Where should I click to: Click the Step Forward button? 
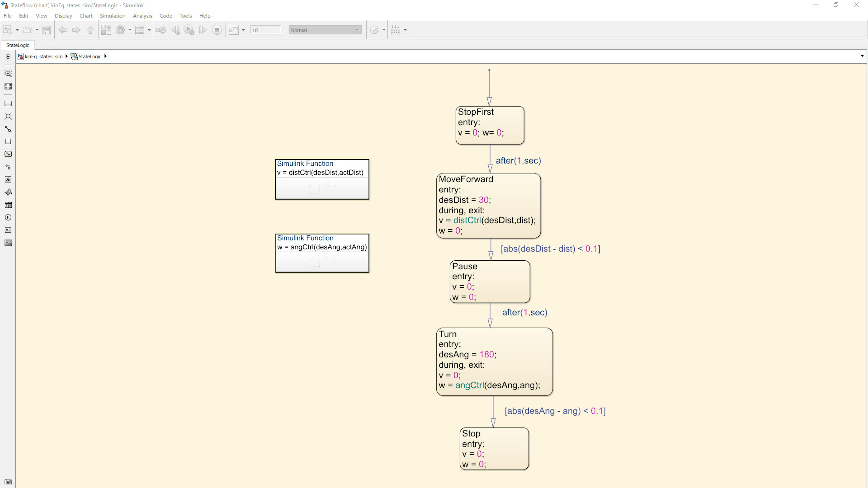[203, 30]
